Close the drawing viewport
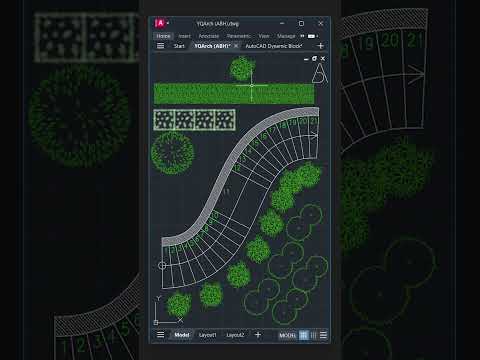The width and height of the screenshot is (480, 360). point(323,58)
